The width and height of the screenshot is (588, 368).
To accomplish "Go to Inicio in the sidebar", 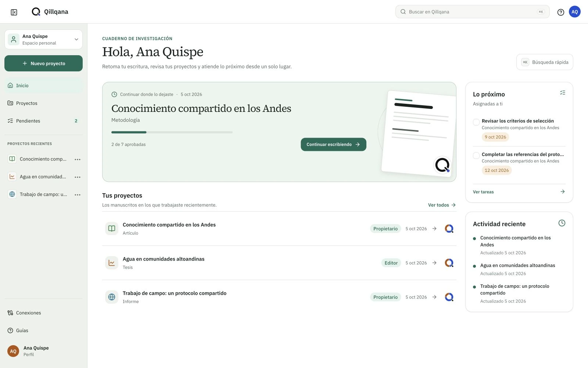I will (x=43, y=85).
